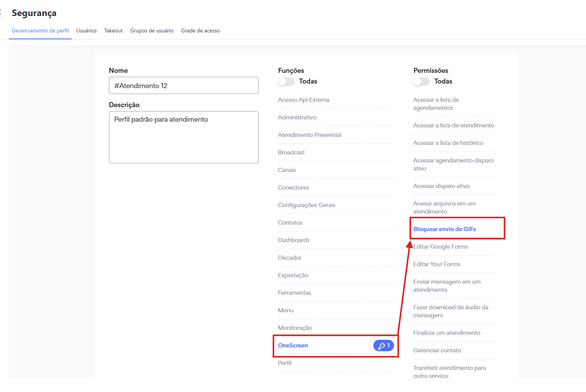This screenshot has width=586, height=392.
Task: Open the Grupos de usuário tab
Action: pos(152,31)
